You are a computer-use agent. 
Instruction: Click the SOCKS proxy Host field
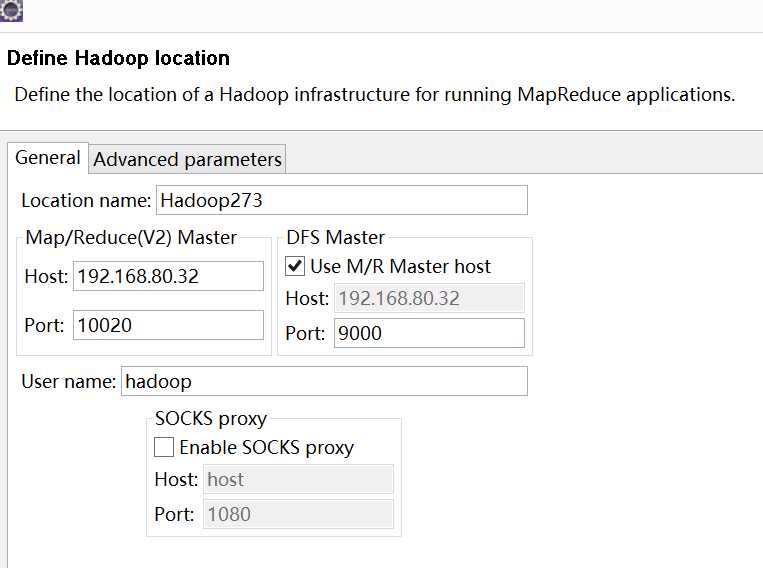pyautogui.click(x=298, y=479)
